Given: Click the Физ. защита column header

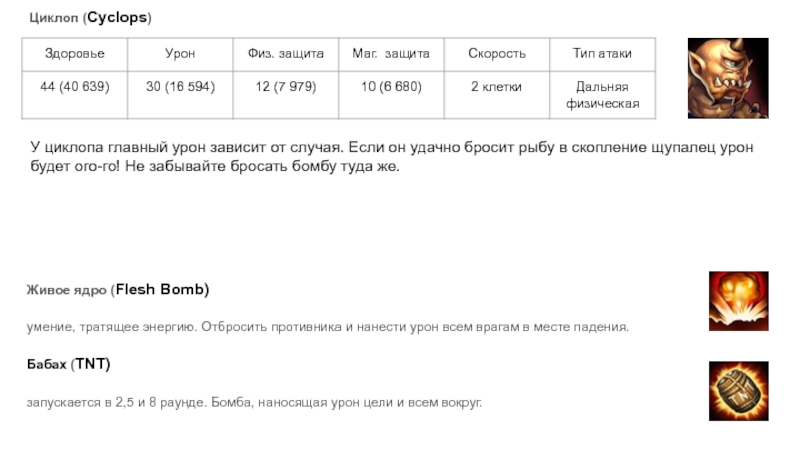Looking at the screenshot, I should 286,54.
